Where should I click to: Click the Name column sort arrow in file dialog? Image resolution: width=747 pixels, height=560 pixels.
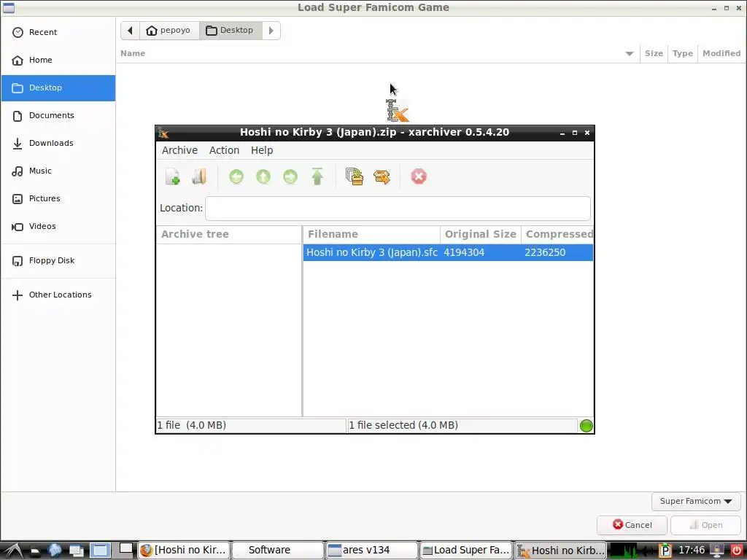click(x=630, y=54)
